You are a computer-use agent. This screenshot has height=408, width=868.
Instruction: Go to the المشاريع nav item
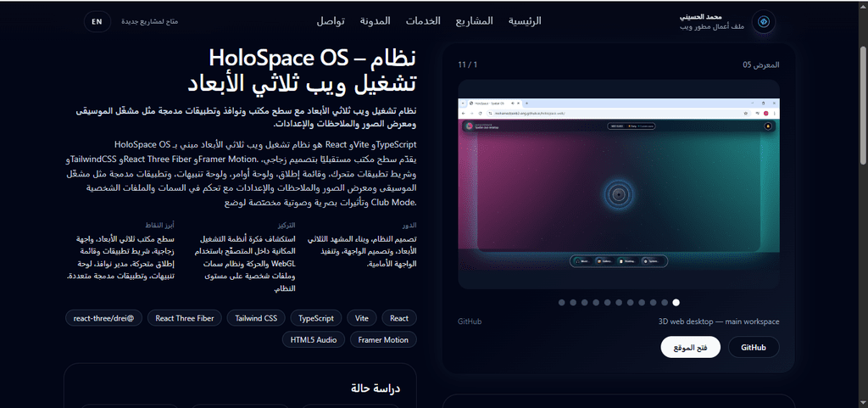point(475,21)
